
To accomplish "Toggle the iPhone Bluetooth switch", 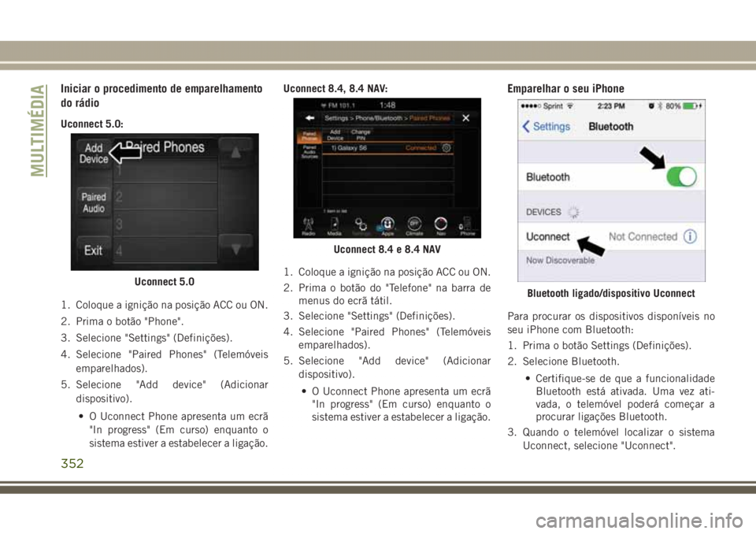I will pyautogui.click(x=681, y=176).
